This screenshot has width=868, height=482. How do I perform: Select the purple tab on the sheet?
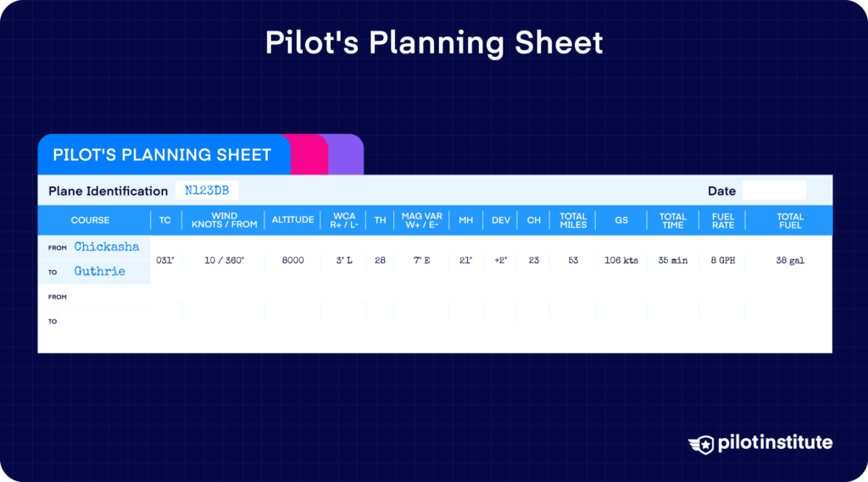346,154
